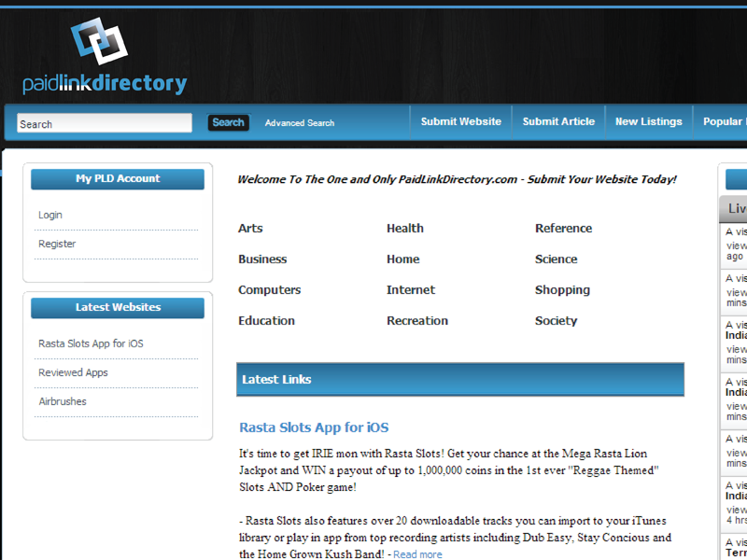Open Submit Website in the navigation bar
This screenshot has width=747, height=560.
(x=460, y=122)
